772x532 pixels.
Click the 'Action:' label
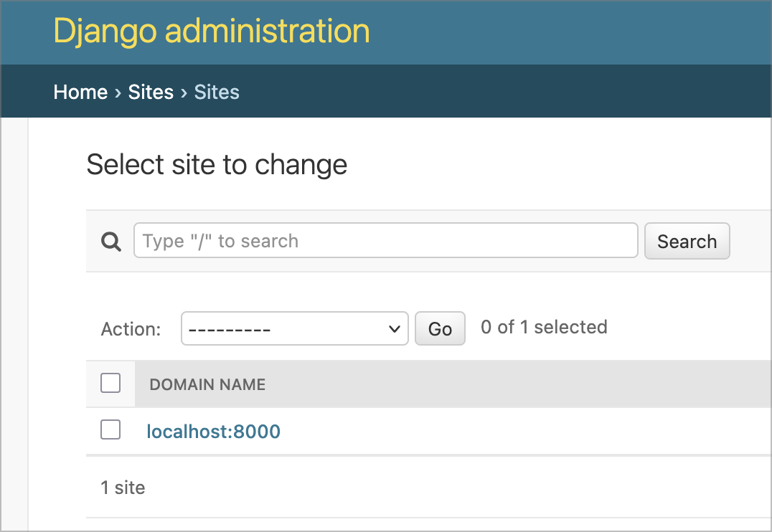pyautogui.click(x=131, y=329)
